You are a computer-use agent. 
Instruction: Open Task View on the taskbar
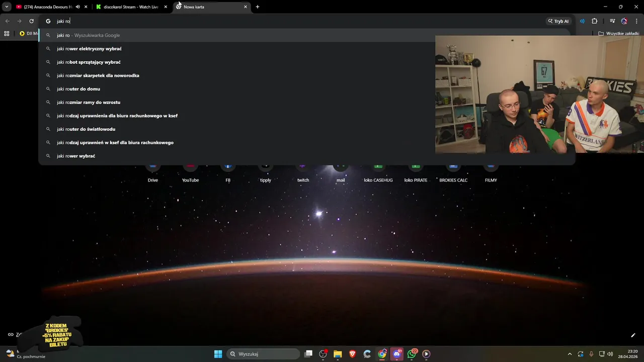308,354
